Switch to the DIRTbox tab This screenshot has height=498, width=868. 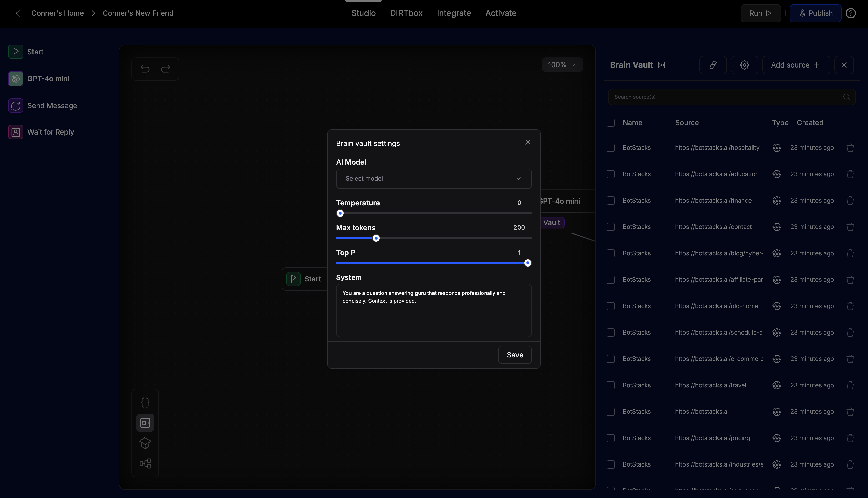406,13
